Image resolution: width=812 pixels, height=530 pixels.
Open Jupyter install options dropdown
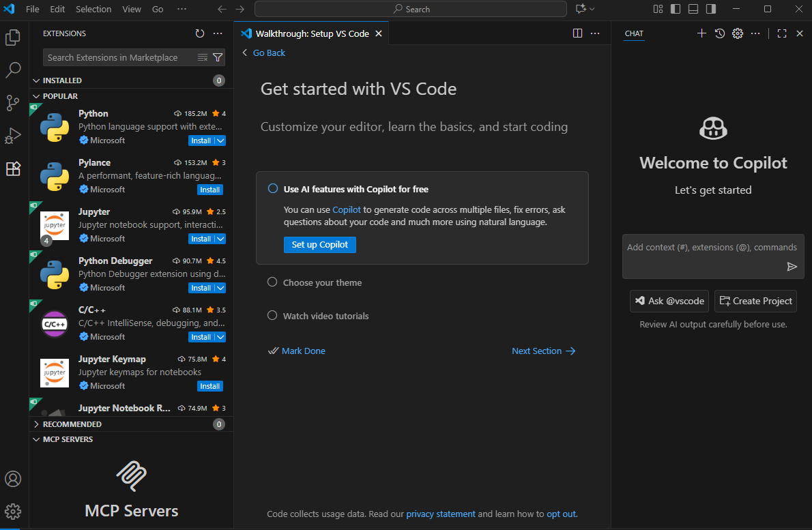[220, 239]
